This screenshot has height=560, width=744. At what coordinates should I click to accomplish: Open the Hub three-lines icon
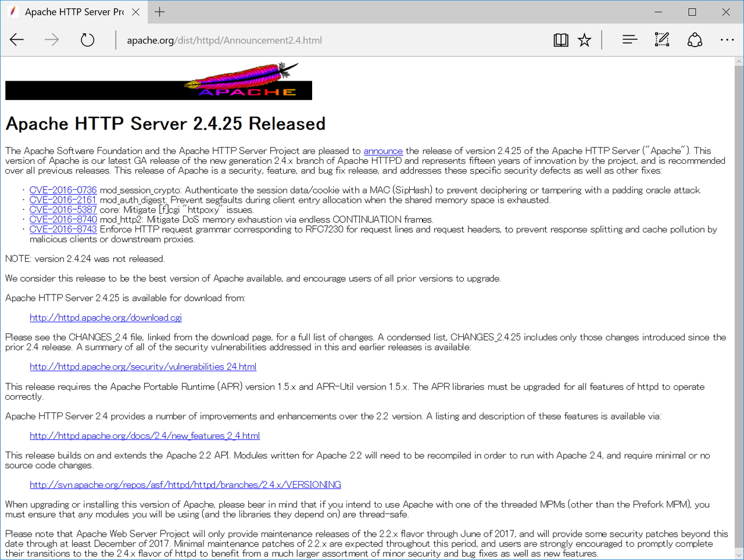[x=629, y=40]
